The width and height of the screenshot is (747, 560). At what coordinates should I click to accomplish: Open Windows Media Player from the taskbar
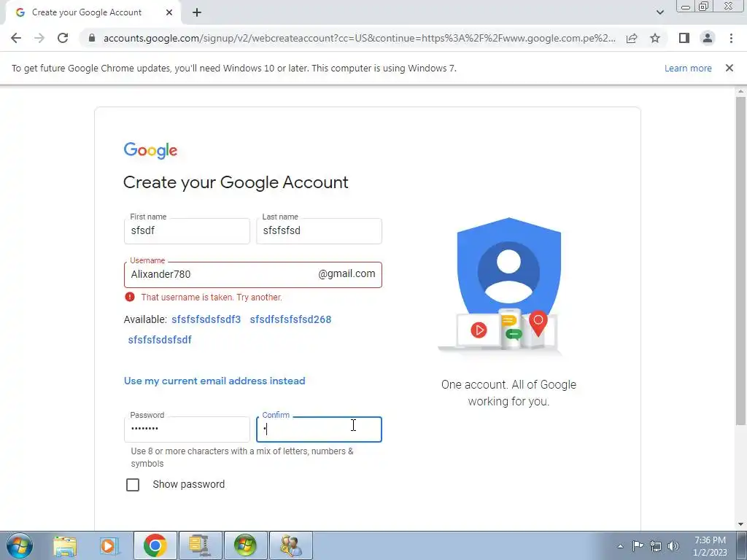pyautogui.click(x=109, y=545)
